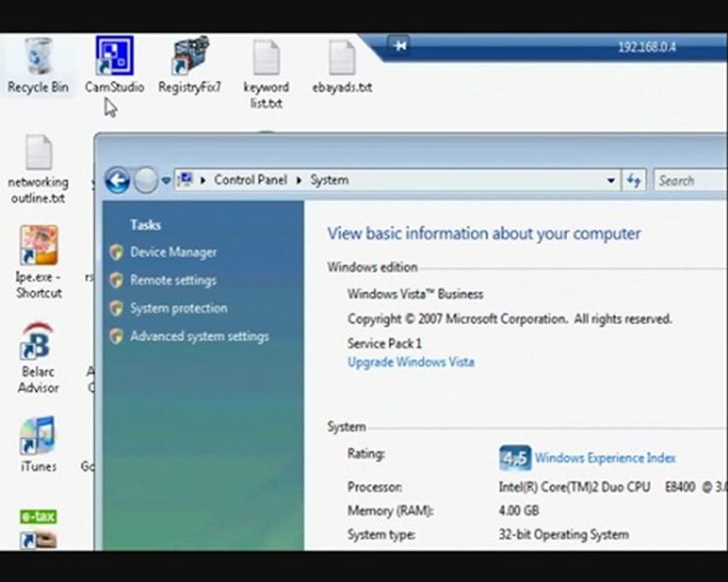This screenshot has height=582, width=728.
Task: Expand the address bar history dropdown
Action: click(611, 180)
